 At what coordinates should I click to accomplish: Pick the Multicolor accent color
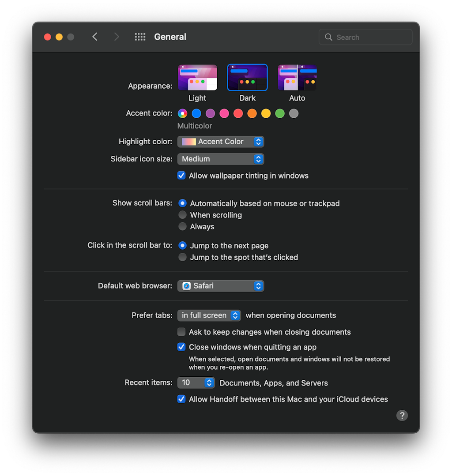182,114
